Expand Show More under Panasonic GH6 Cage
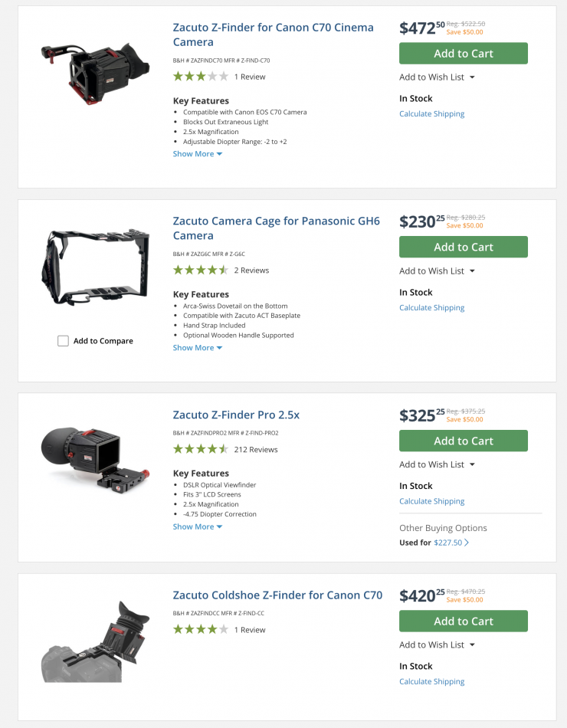This screenshot has width=567, height=728. pyautogui.click(x=197, y=348)
